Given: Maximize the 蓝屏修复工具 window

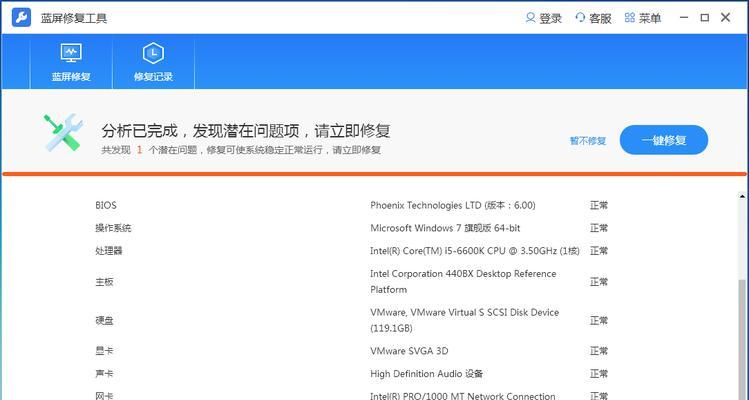Looking at the screenshot, I should coord(705,18).
